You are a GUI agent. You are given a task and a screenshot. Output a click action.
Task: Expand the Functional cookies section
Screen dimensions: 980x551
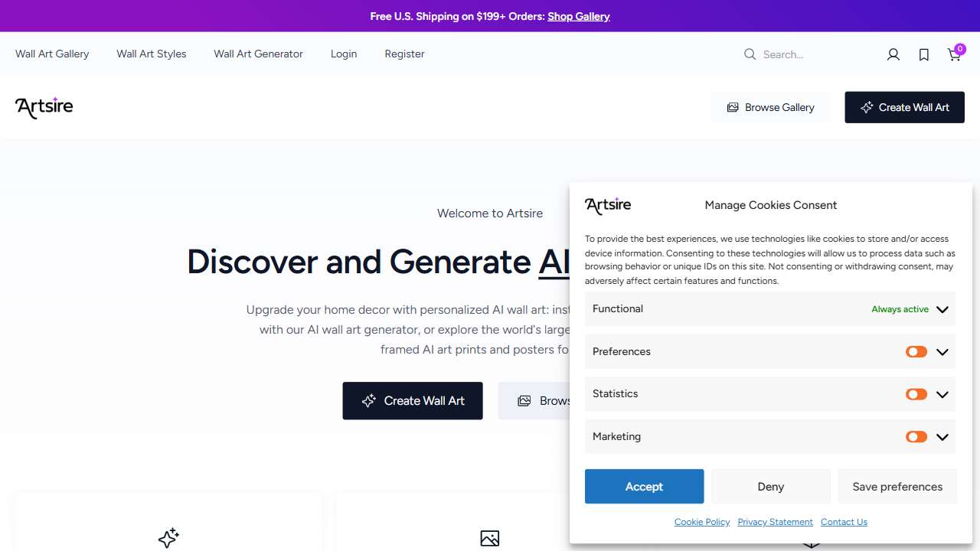point(942,309)
